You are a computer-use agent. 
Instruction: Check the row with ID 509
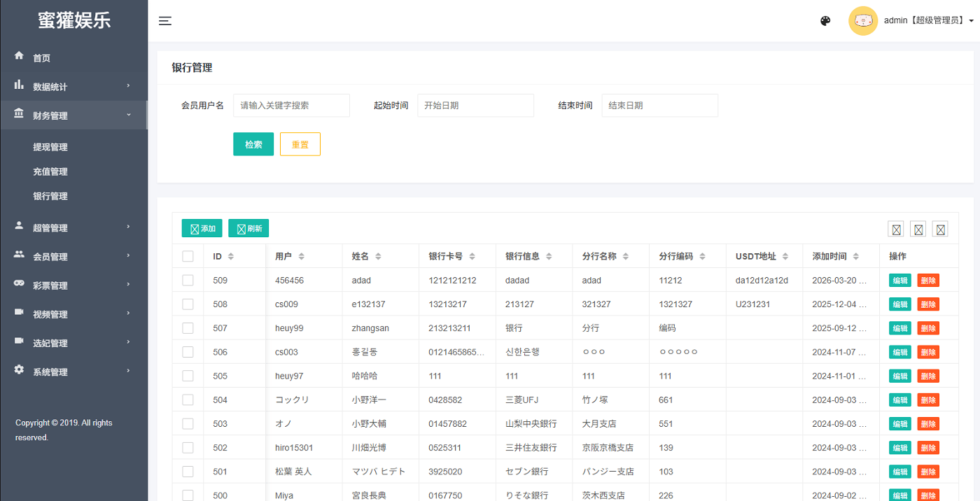[x=188, y=280]
